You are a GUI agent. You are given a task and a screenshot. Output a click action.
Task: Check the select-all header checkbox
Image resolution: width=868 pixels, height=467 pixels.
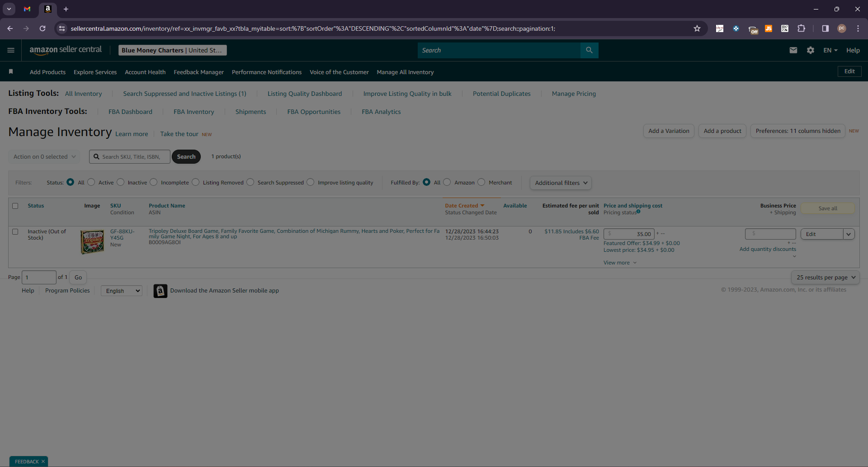click(15, 206)
